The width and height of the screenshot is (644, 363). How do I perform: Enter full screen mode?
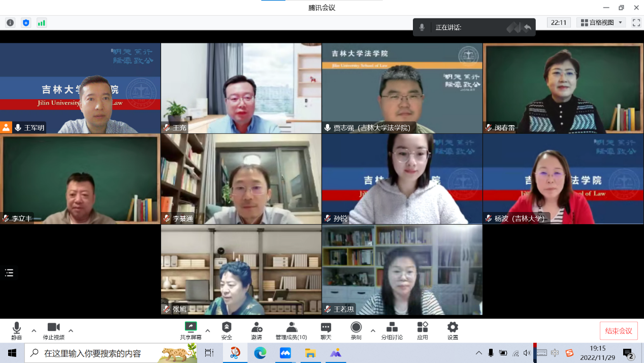[x=636, y=23]
